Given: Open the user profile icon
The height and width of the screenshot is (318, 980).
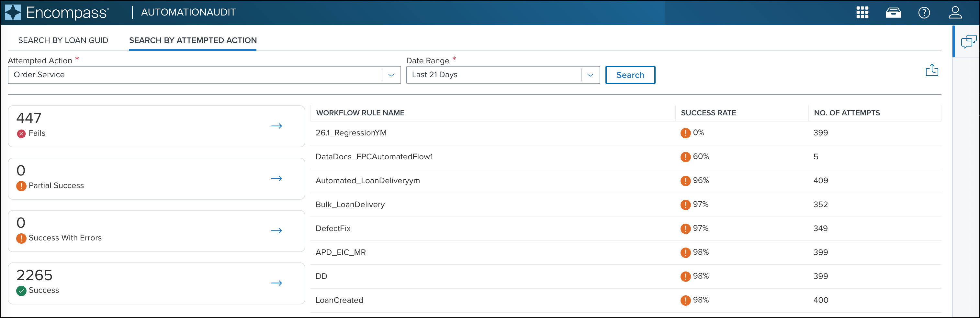Looking at the screenshot, I should (955, 13).
